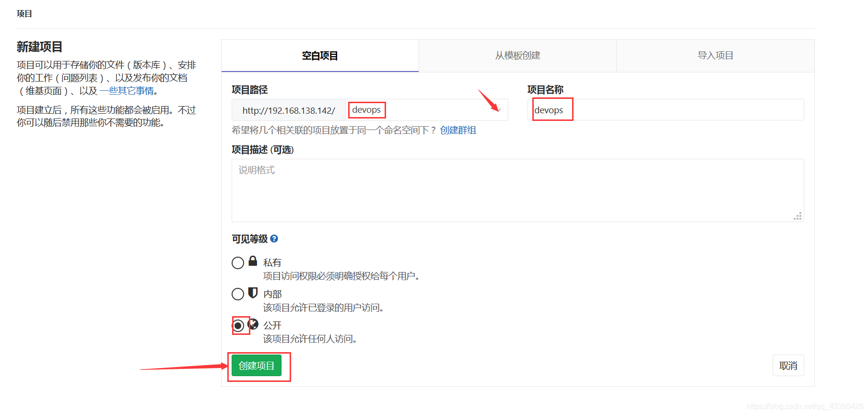This screenshot has width=868, height=415.
Task: Switch to the 导入项目 tab
Action: coord(715,56)
